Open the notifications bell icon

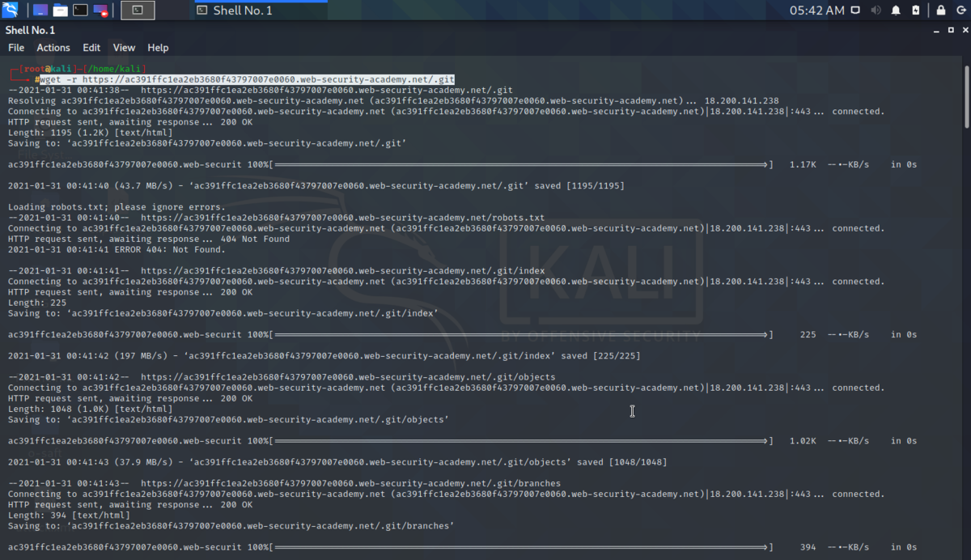[x=896, y=11]
